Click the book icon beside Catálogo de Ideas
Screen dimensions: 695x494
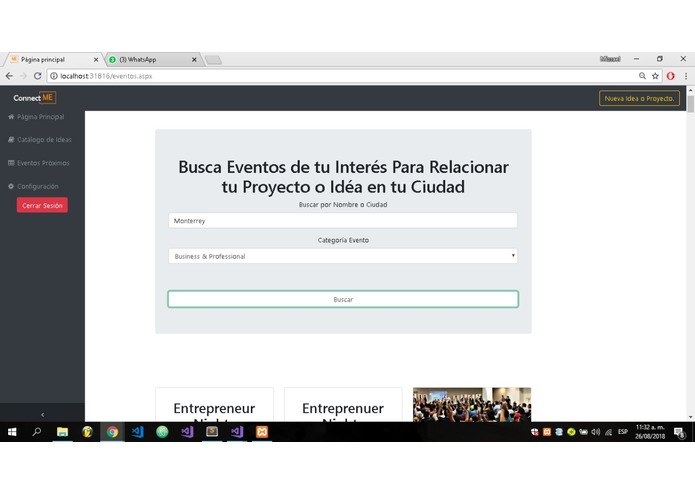pos(11,140)
